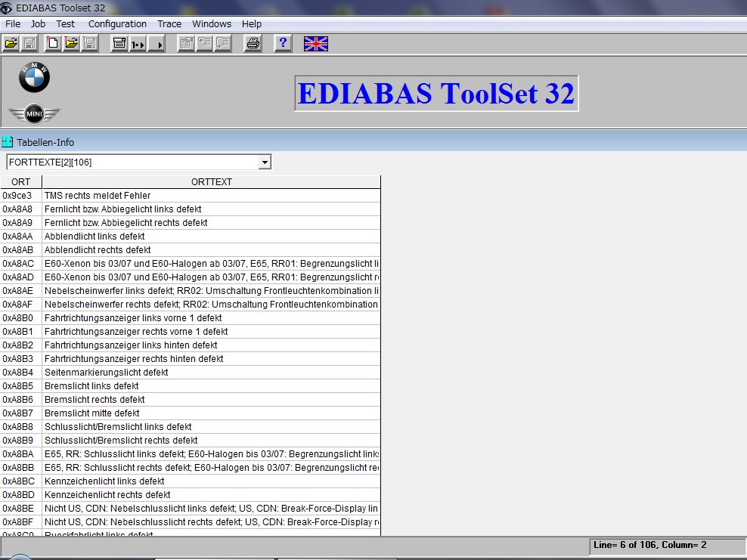The image size is (747, 560).
Task: Select 'Kennzeichenlicht rechts defekt' cell
Action: (x=212, y=495)
